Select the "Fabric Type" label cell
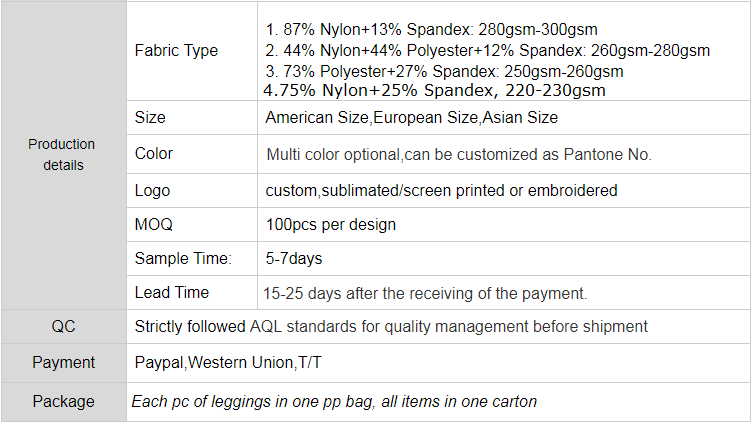The height and width of the screenshot is (436, 753). [176, 51]
